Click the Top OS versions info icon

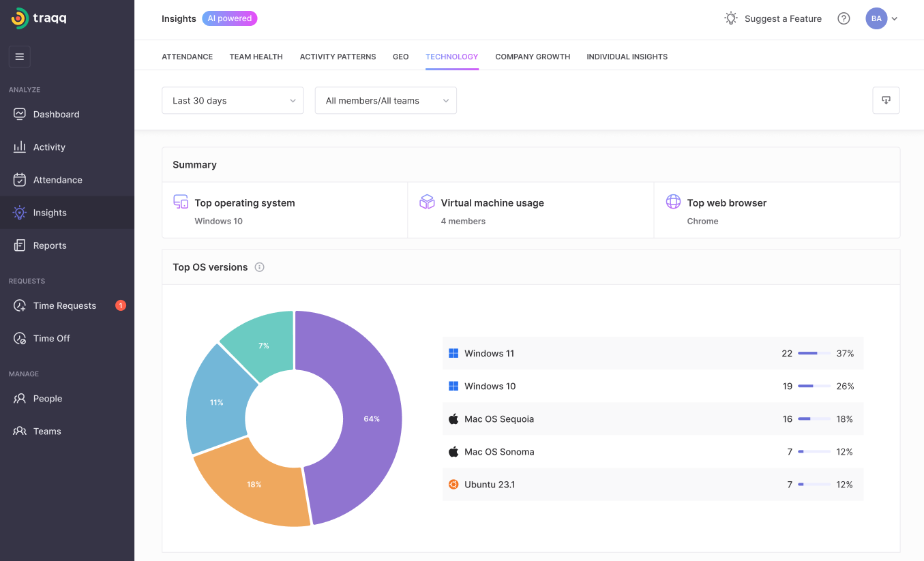coord(259,267)
